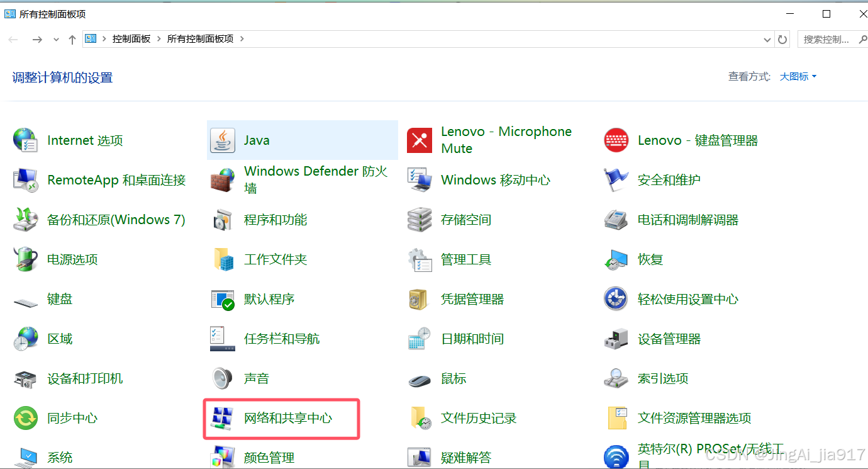
Task: Go back with the left arrow button
Action: pyautogui.click(x=14, y=39)
